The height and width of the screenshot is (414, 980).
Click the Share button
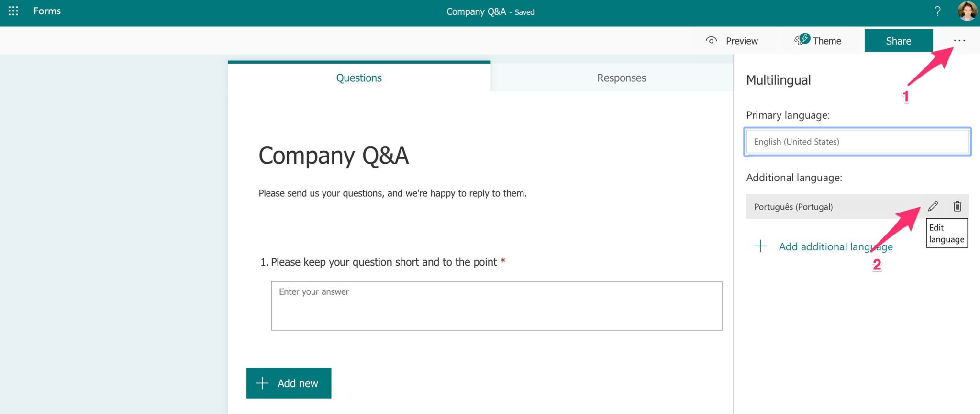tap(898, 41)
